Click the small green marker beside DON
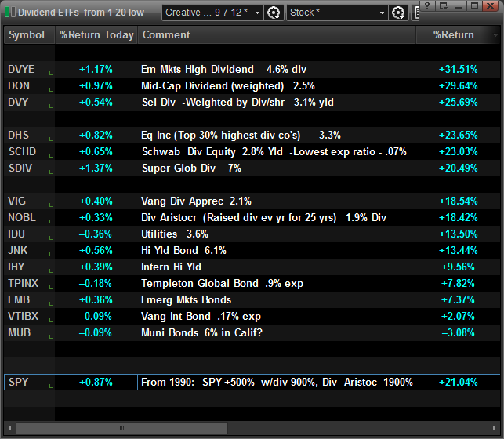This screenshot has height=439, width=504. pyautogui.click(x=50, y=90)
